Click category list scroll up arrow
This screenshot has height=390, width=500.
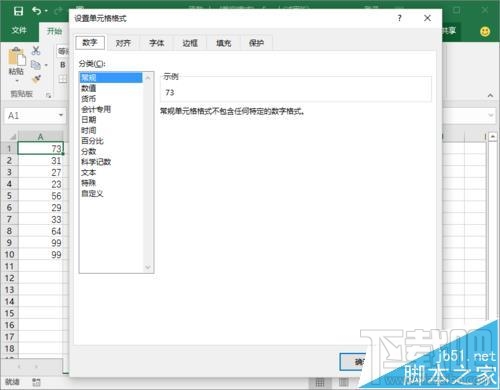(x=148, y=78)
